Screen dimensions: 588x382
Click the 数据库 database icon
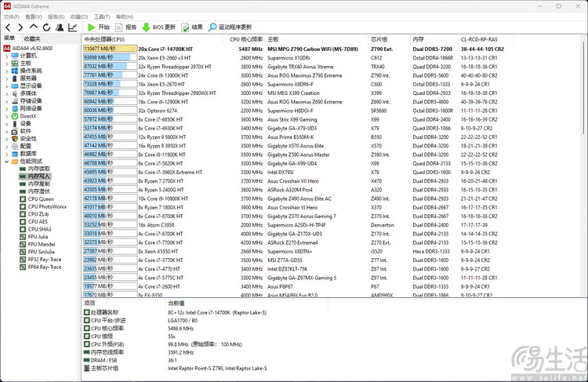pyautogui.click(x=15, y=154)
